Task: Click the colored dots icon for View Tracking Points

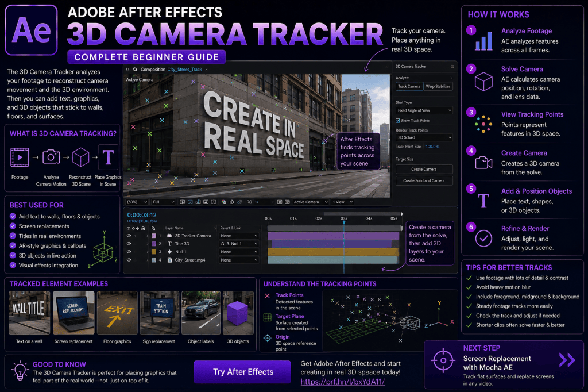Action: 483,124
